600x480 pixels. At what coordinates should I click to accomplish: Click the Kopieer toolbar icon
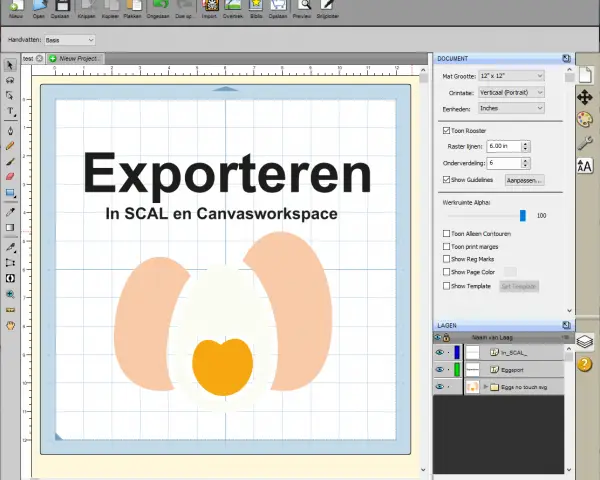[x=110, y=7]
